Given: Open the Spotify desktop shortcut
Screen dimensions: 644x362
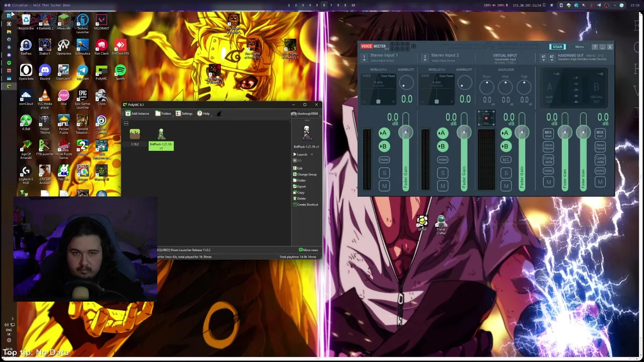Looking at the screenshot, I should pos(120,72).
